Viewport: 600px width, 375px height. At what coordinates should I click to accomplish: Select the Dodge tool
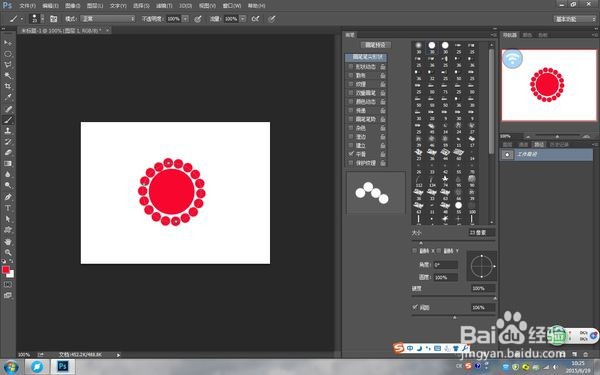click(8, 186)
